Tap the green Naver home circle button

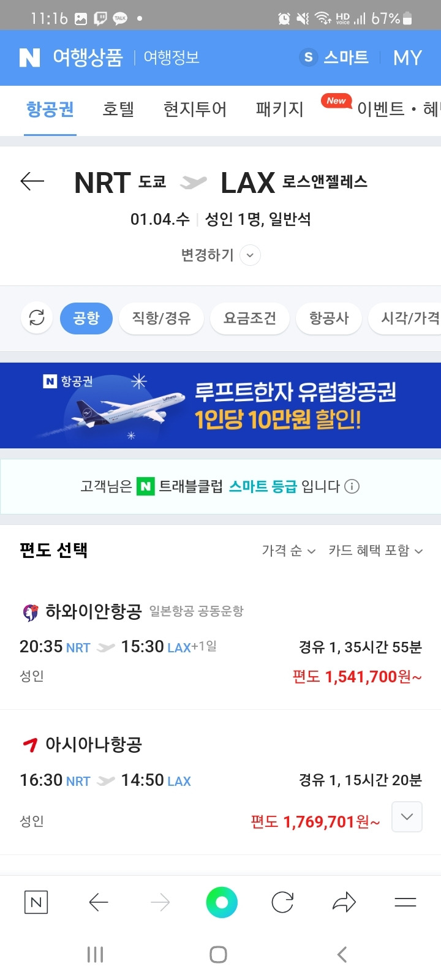(x=222, y=902)
